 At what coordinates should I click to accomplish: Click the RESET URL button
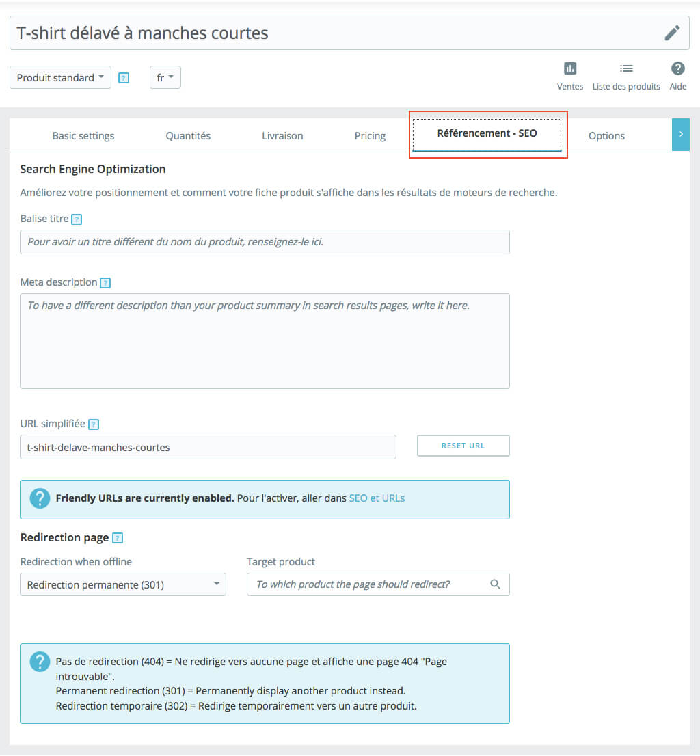pyautogui.click(x=463, y=446)
